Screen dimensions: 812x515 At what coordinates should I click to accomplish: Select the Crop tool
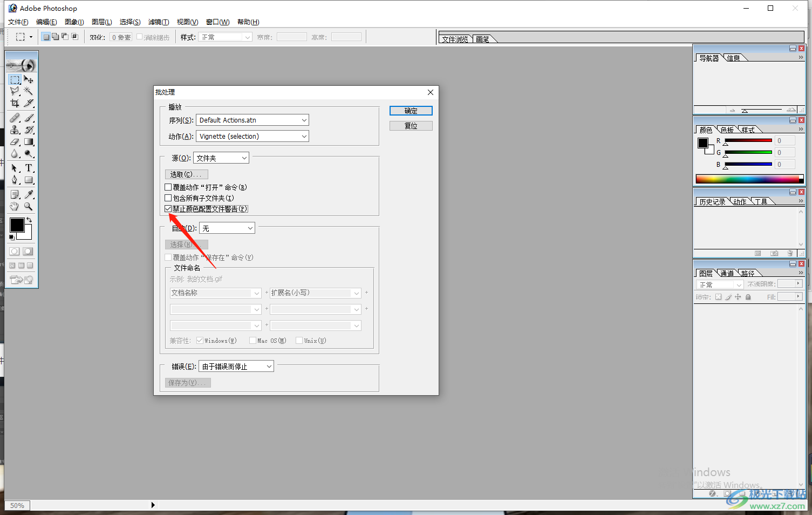click(15, 103)
